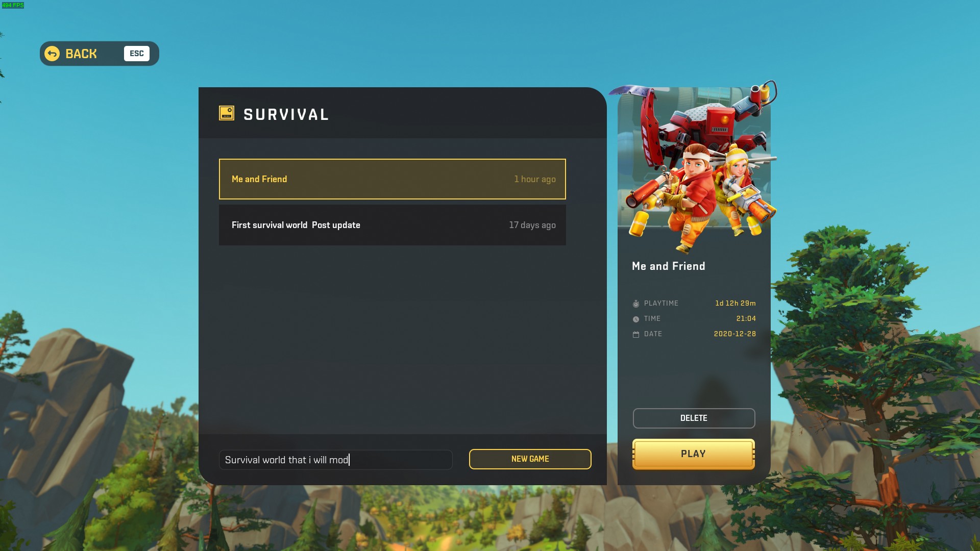This screenshot has height=551, width=980.
Task: Click the 17 days ago timestamp
Action: [532, 225]
